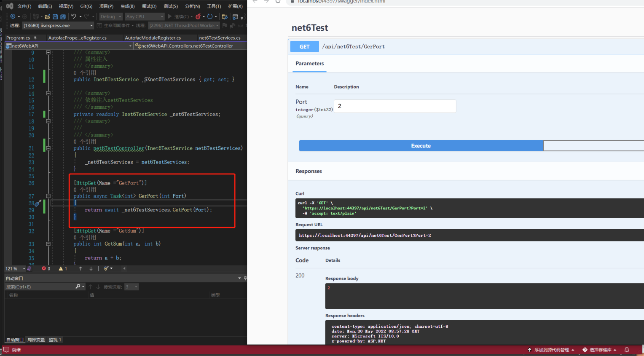Image resolution: width=644 pixels, height=356 pixels.
Task: Collapse the GerPort method at line 27
Action: (x=48, y=196)
